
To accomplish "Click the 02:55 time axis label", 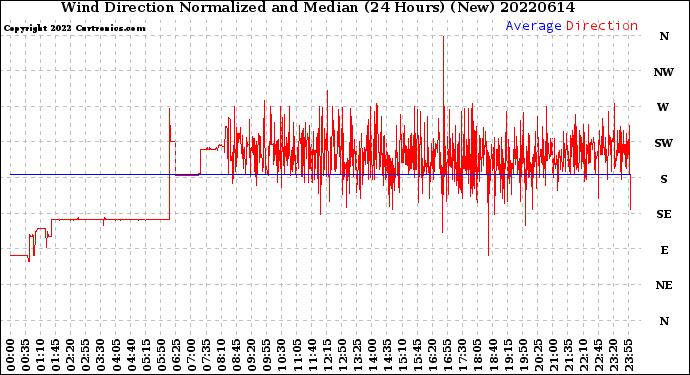I will (x=86, y=355).
